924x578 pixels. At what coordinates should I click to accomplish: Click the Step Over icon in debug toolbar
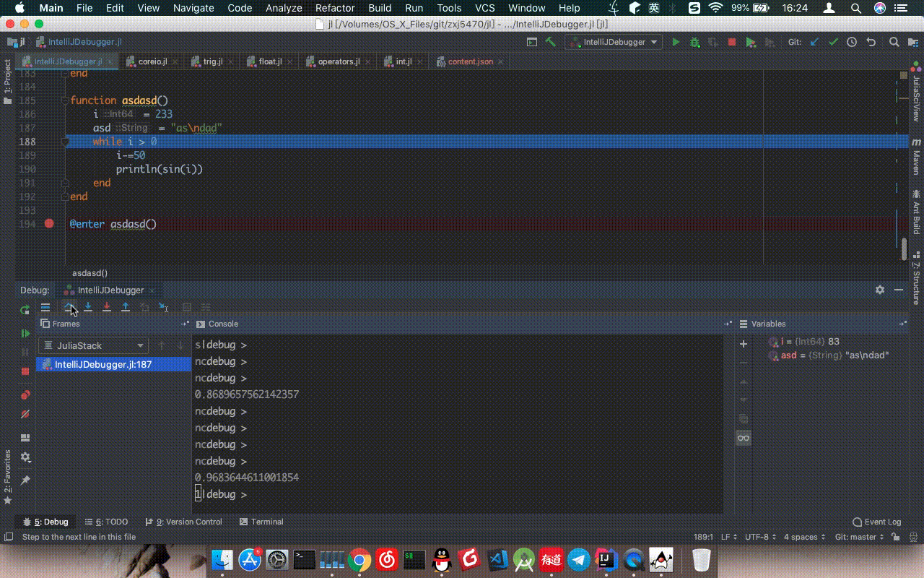pyautogui.click(x=71, y=307)
